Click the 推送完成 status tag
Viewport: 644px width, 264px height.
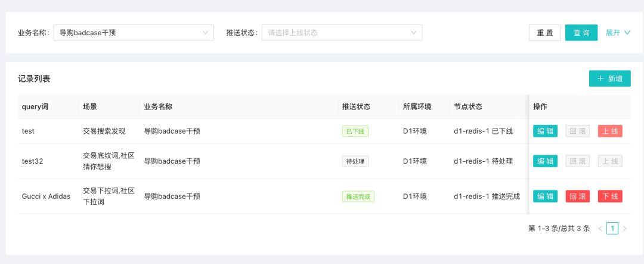pyautogui.click(x=358, y=197)
